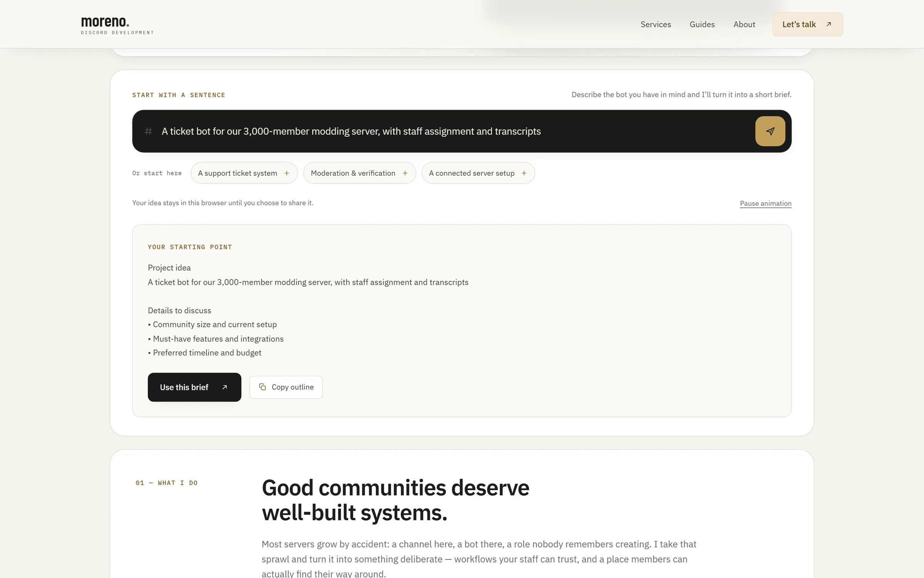Click the 'Details to discuss' text
The image size is (924, 578).
179,311
